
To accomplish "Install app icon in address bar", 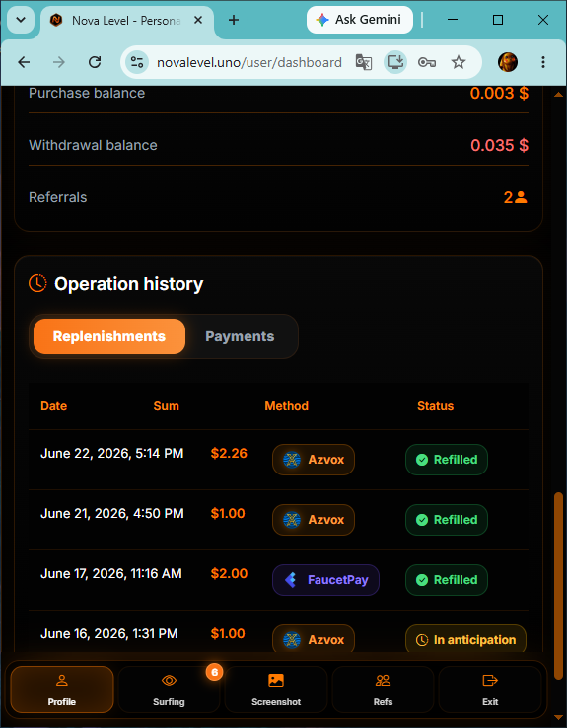I will (395, 62).
